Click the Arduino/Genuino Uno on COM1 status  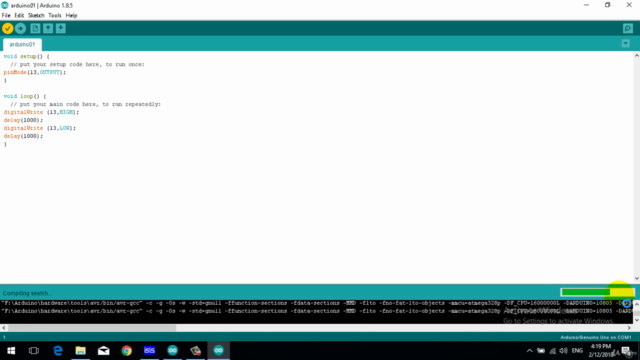[596, 338]
